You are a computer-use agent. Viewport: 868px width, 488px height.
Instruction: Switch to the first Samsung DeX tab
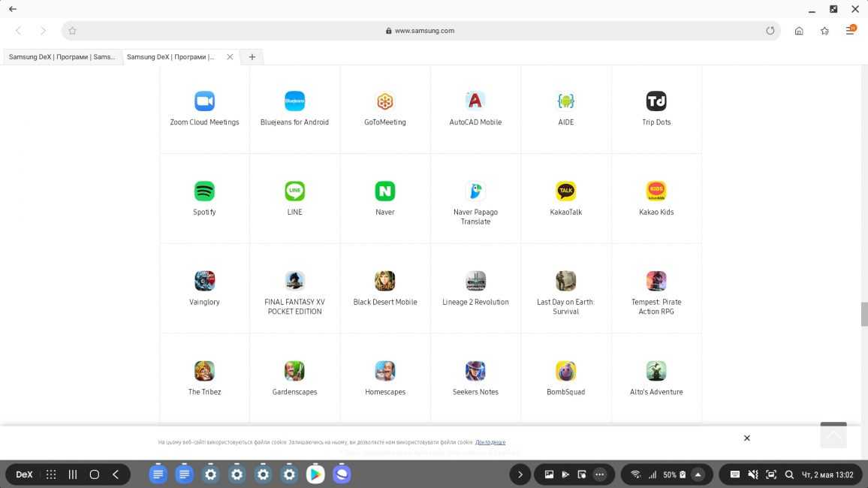point(62,57)
